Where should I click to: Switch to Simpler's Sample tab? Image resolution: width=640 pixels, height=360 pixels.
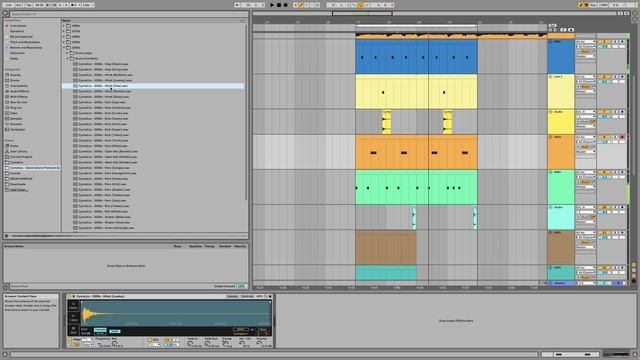(x=232, y=296)
